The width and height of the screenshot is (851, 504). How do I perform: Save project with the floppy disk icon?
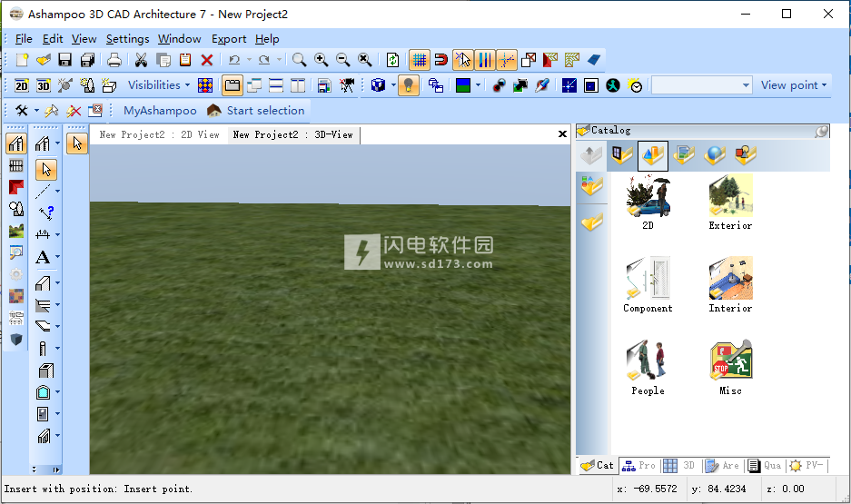(65, 60)
